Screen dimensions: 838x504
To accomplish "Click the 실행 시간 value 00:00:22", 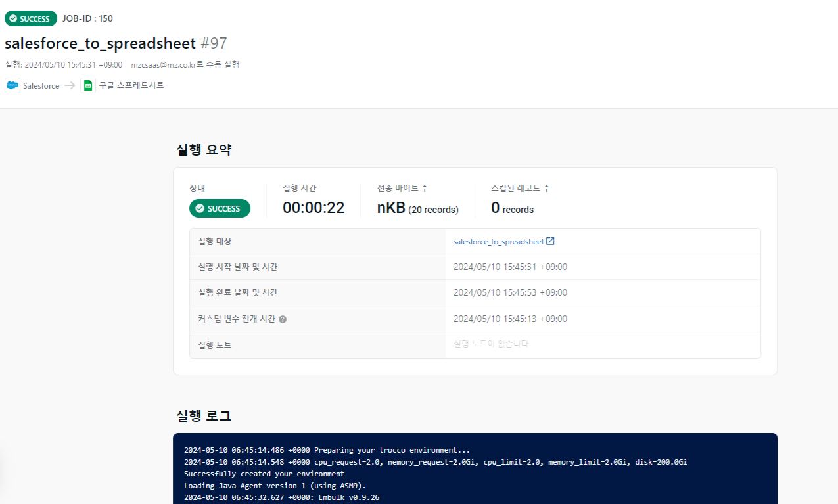I will 314,208.
